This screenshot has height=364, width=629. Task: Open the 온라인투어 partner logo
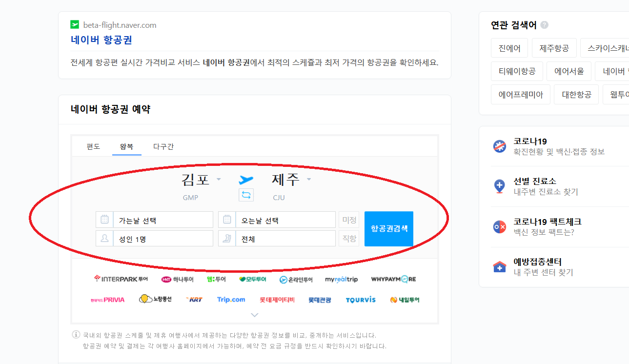(x=296, y=280)
